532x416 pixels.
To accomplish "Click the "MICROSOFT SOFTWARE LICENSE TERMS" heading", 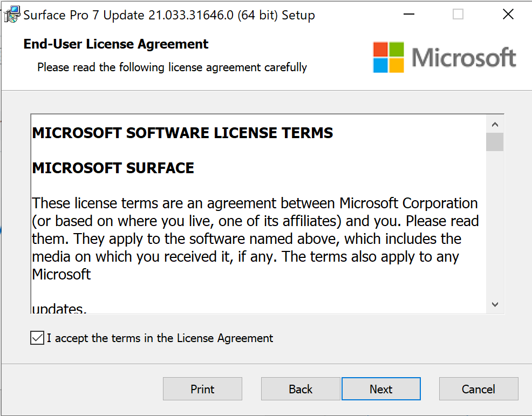I will click(x=183, y=133).
